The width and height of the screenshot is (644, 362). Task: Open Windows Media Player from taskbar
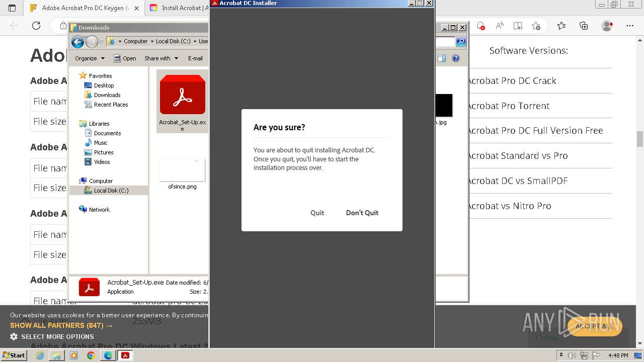point(74,355)
